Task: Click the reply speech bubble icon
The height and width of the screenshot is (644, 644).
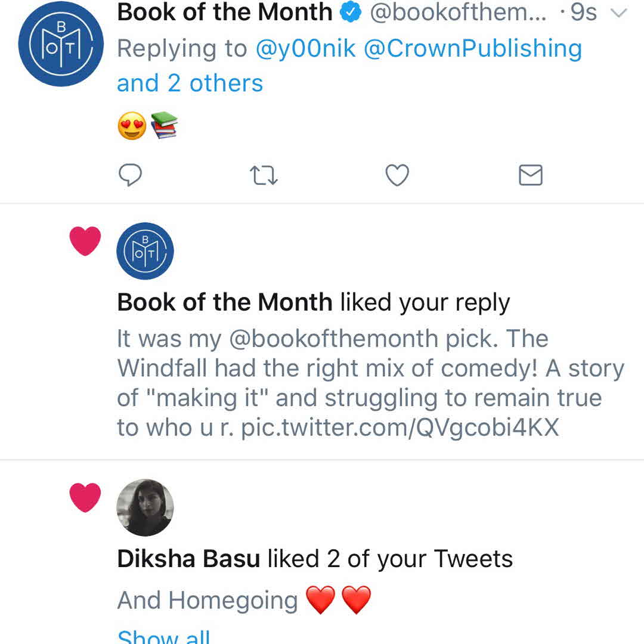Action: point(130,175)
